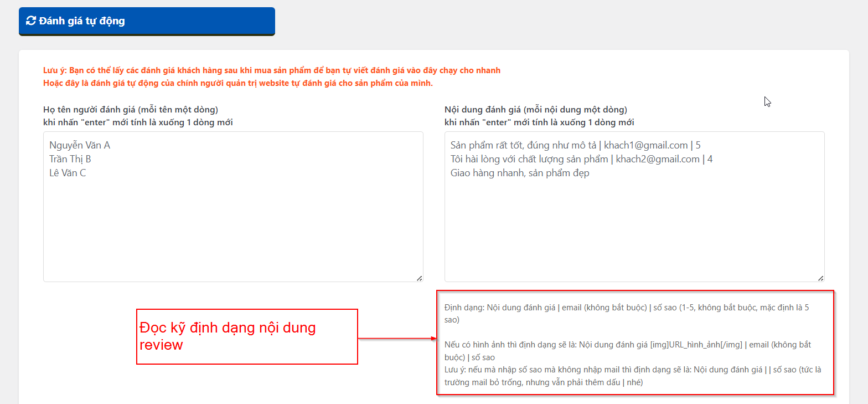Click the Định dạng format hint text

627,313
